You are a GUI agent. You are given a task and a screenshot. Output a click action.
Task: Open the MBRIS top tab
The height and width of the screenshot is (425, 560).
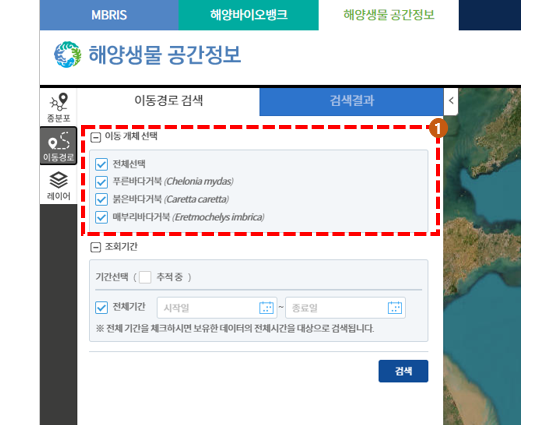tap(109, 15)
